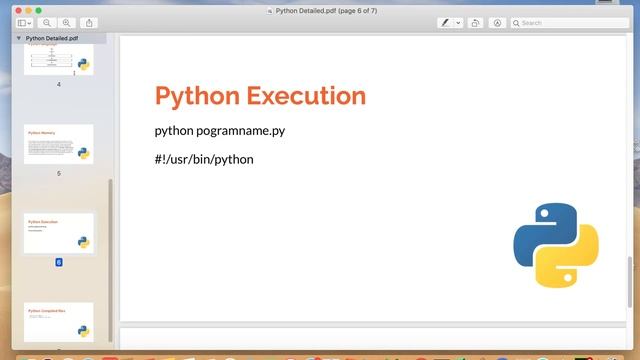640x360 pixels.
Task: Close the Preview window with red button
Action: (19, 11)
